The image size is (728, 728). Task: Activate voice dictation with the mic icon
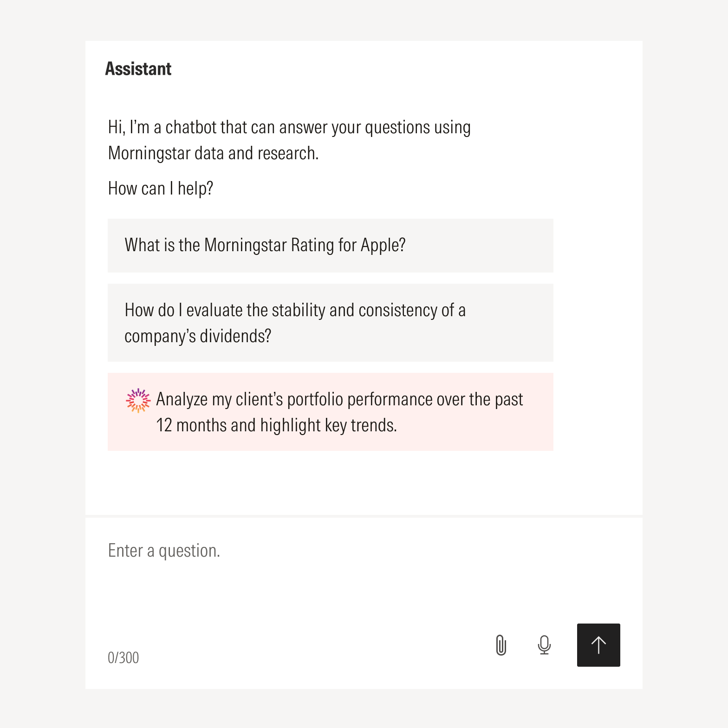543,645
